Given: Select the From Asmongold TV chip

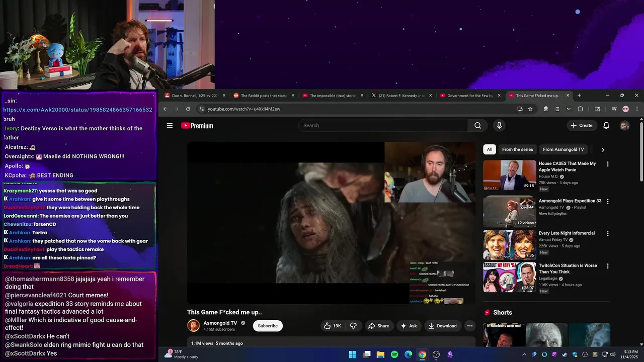Looking at the screenshot, I should [x=563, y=149].
